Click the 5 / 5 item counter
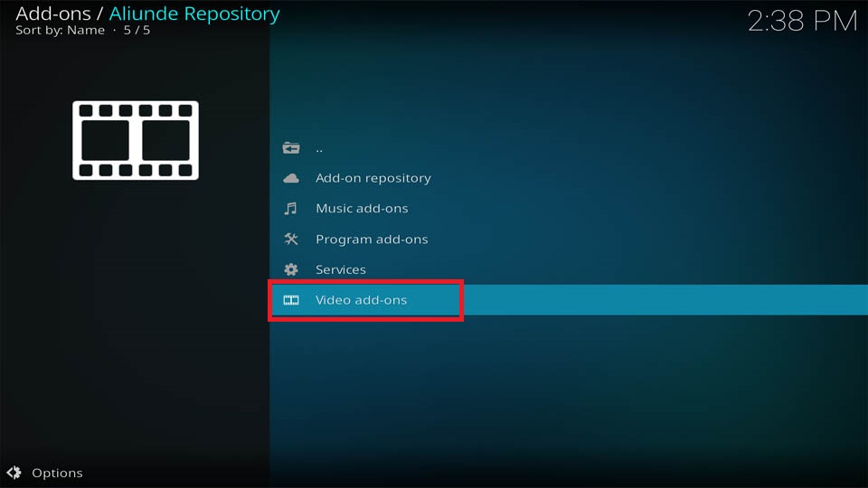 pos(137,31)
